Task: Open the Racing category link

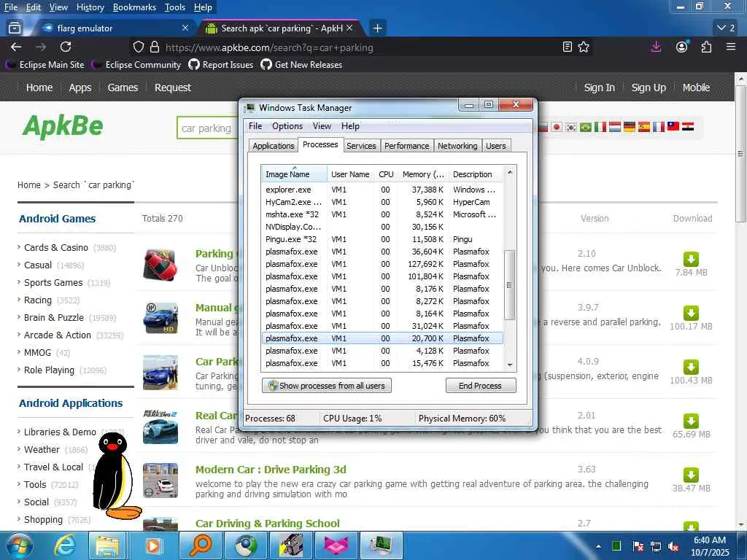Action: point(38,300)
